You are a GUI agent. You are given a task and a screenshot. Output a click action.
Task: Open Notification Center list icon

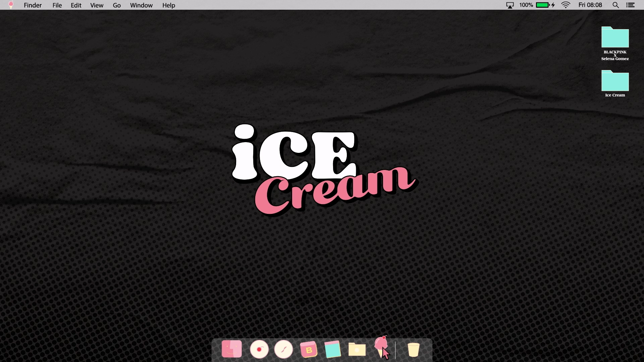tap(631, 5)
